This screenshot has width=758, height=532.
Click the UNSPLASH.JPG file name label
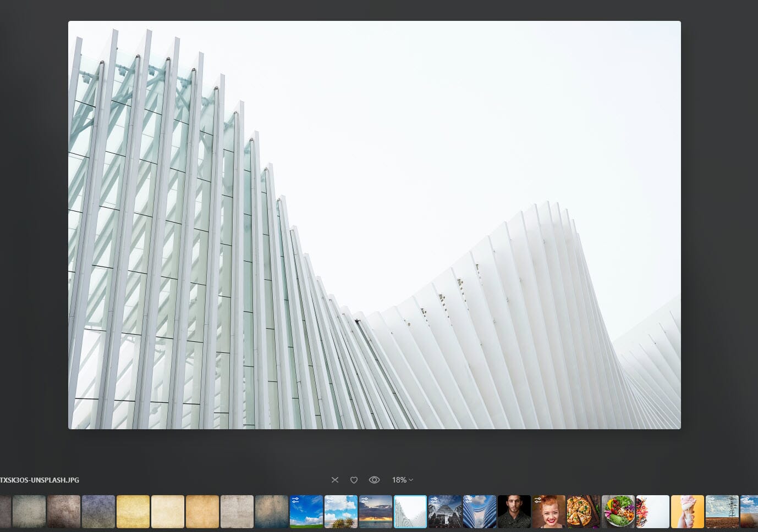pyautogui.click(x=40, y=480)
